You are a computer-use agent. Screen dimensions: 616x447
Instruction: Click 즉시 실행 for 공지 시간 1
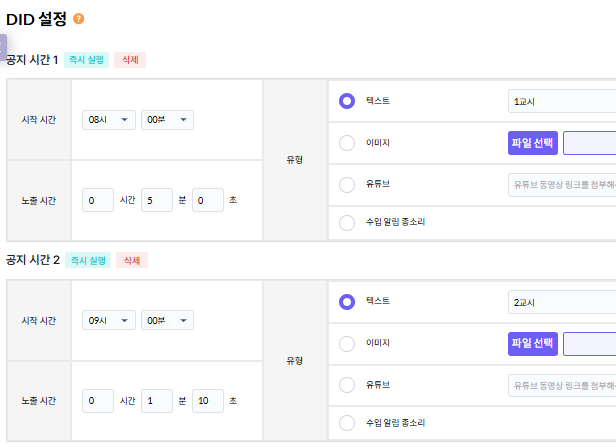click(86, 60)
